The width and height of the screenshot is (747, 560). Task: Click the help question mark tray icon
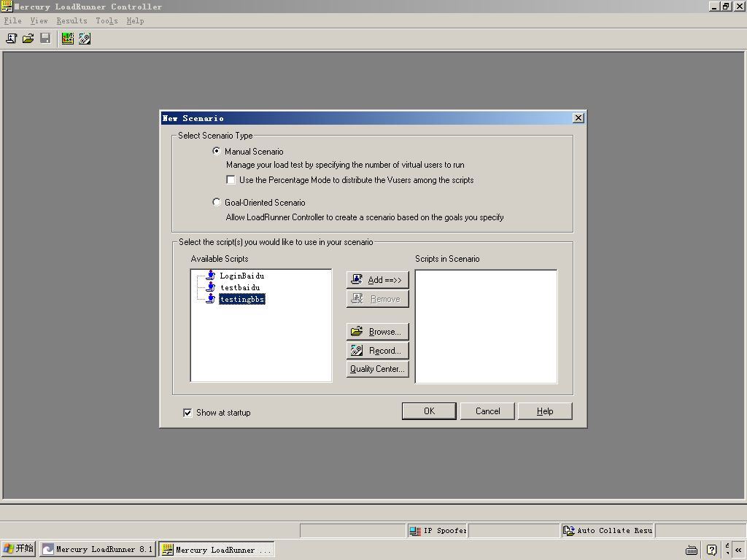click(x=712, y=550)
